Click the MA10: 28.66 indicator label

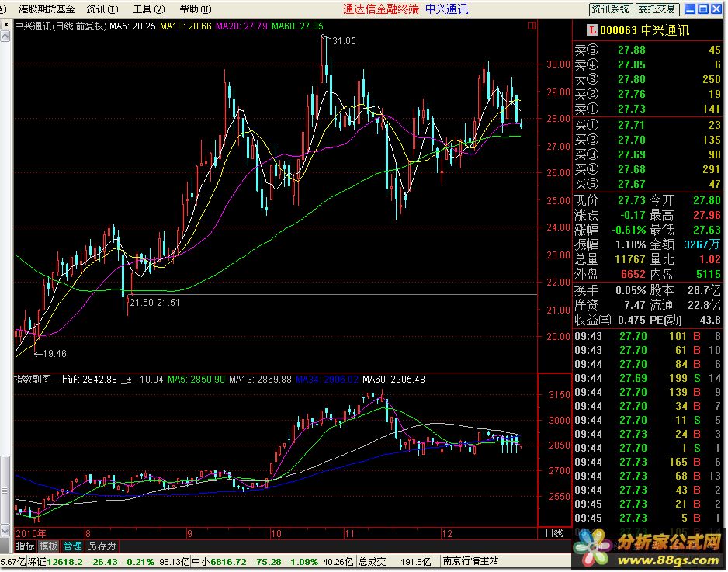pos(185,26)
